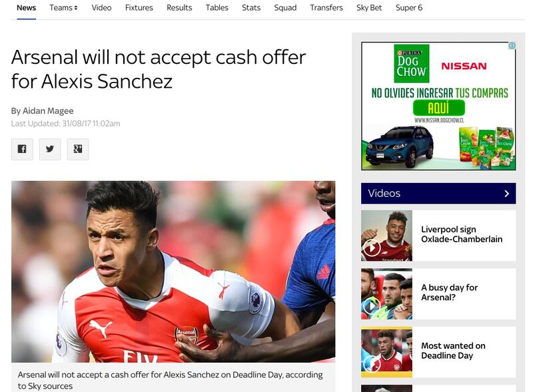The height and width of the screenshot is (392, 533).
Task: Open the Transfers tab
Action: point(326,7)
